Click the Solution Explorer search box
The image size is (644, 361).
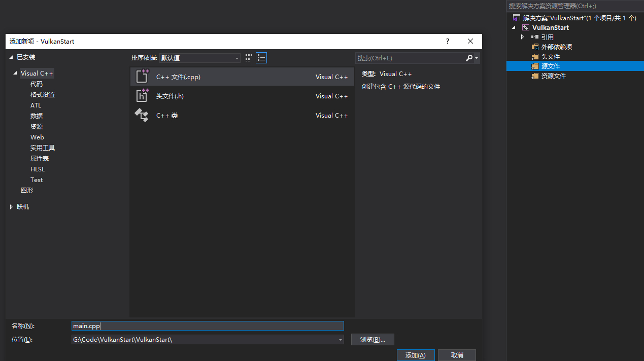pyautogui.click(x=575, y=6)
